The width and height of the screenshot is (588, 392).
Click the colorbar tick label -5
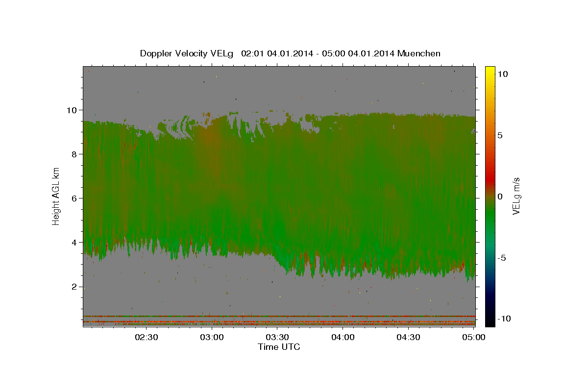click(502, 258)
